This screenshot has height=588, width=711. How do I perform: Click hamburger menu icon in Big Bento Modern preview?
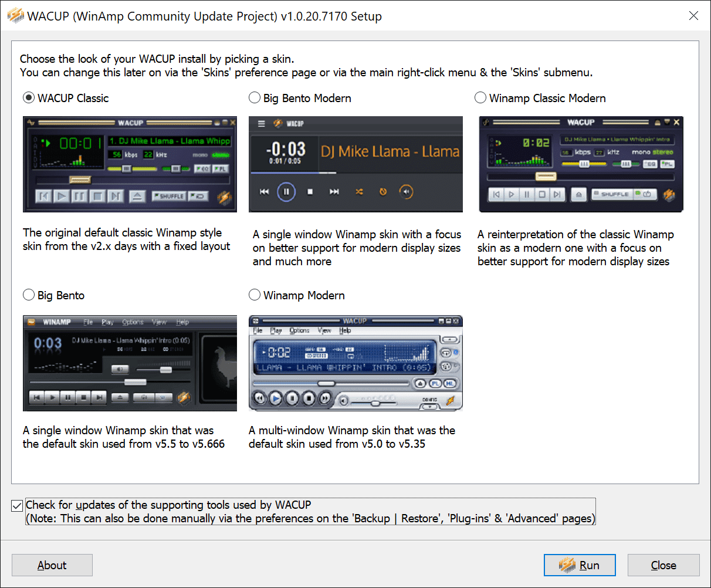click(x=262, y=124)
